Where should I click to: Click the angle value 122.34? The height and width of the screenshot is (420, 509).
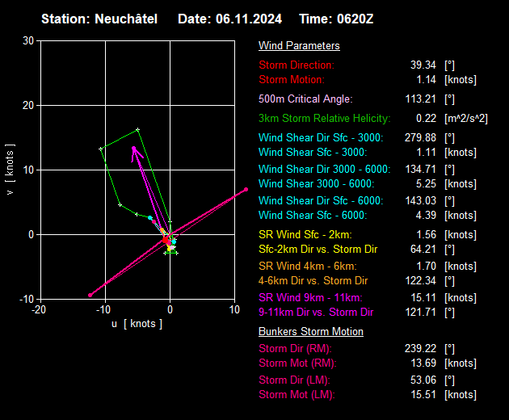(420, 281)
